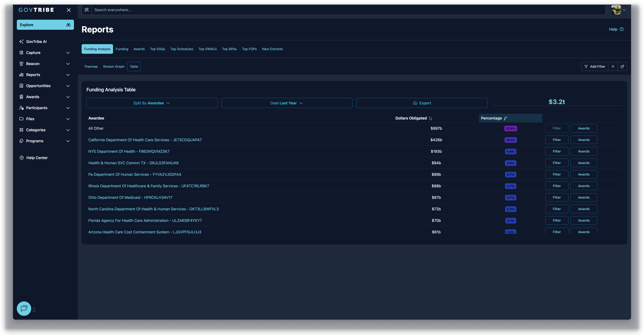
Task: Click the Awardee column header
Action: pyautogui.click(x=96, y=118)
